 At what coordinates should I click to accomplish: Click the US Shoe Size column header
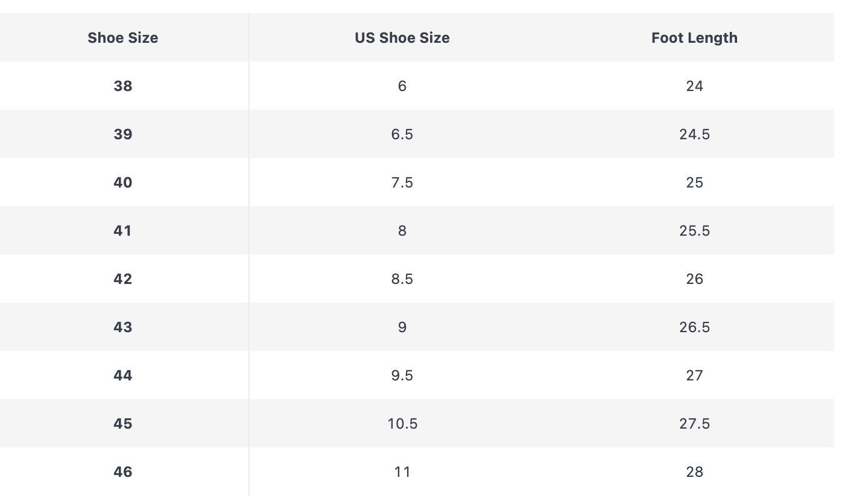pos(402,37)
